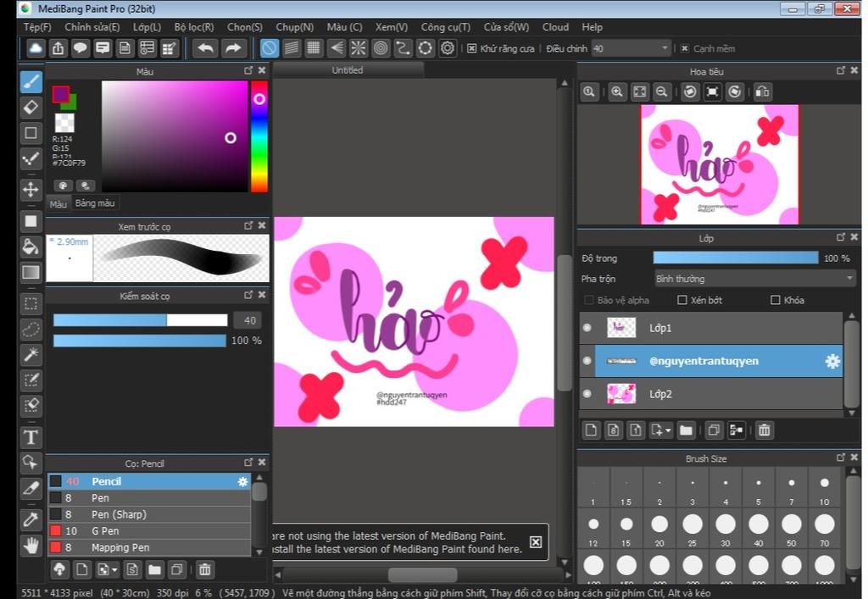This screenshot has height=599, width=868.
Task: Undock the Brush Size panel
Action: click(840, 458)
